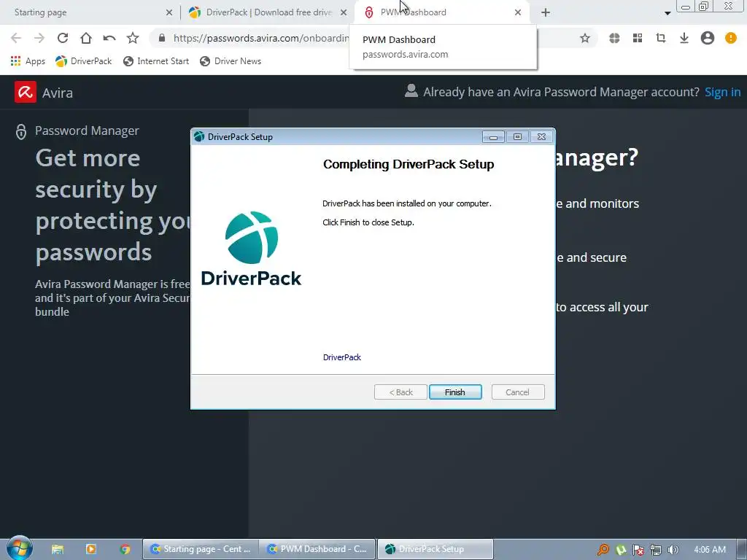Image resolution: width=747 pixels, height=560 pixels.
Task: Activate the DriverPack Setup taskbar button
Action: [x=435, y=549]
